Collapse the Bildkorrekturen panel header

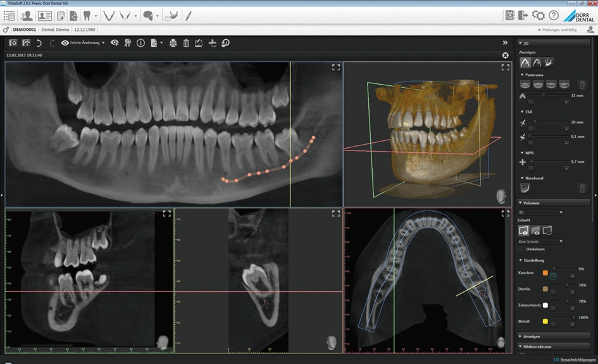point(554,347)
